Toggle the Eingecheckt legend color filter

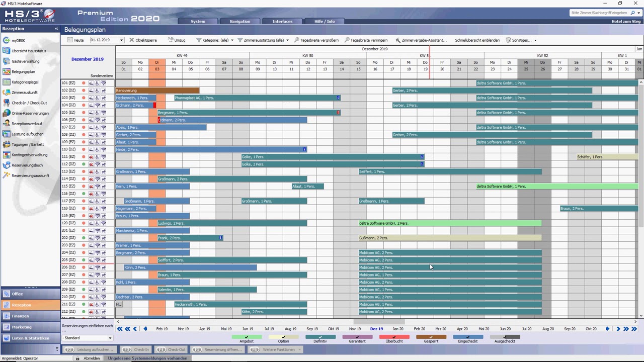468,337
